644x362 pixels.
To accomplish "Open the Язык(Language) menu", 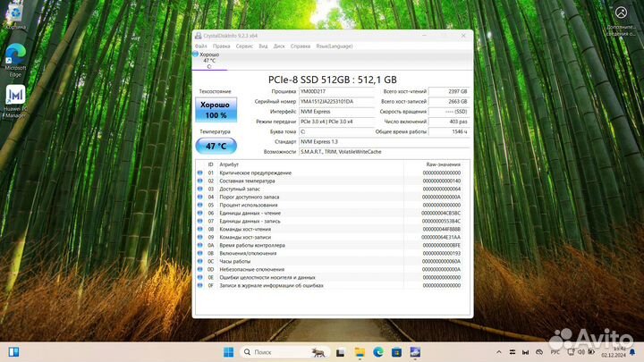I will tap(335, 46).
